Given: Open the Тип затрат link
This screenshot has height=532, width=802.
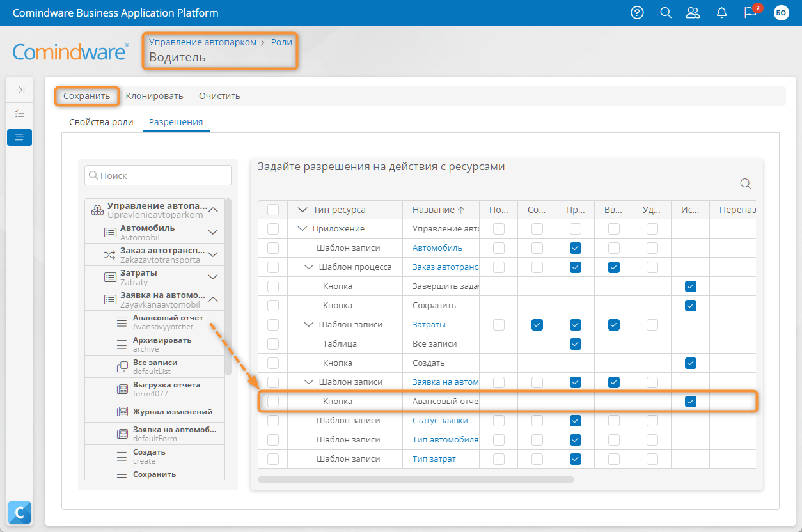Looking at the screenshot, I should pyautogui.click(x=434, y=459).
